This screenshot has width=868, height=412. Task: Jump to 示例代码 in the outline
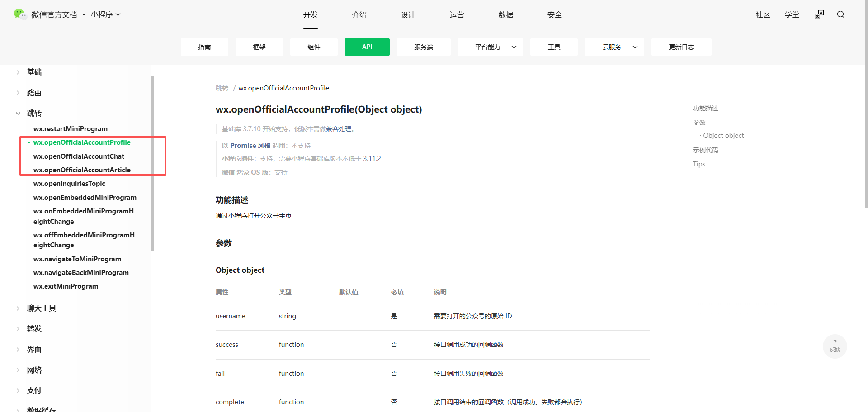click(x=706, y=150)
